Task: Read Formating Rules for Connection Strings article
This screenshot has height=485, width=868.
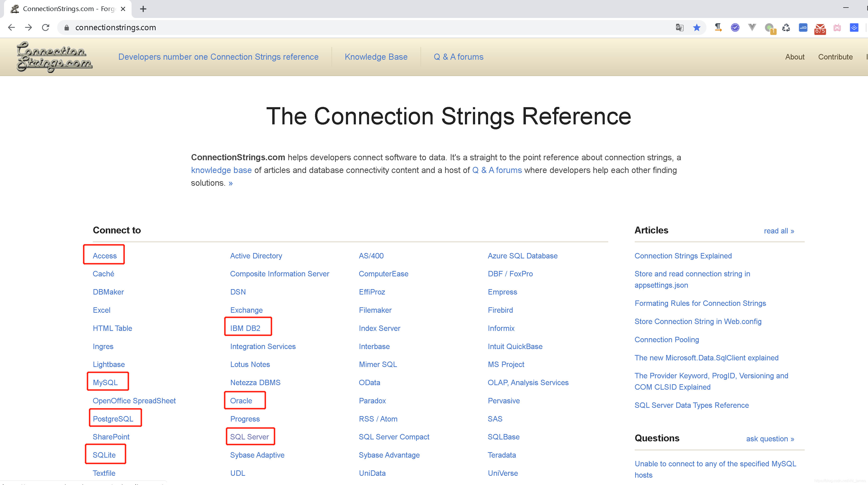Action: click(700, 303)
